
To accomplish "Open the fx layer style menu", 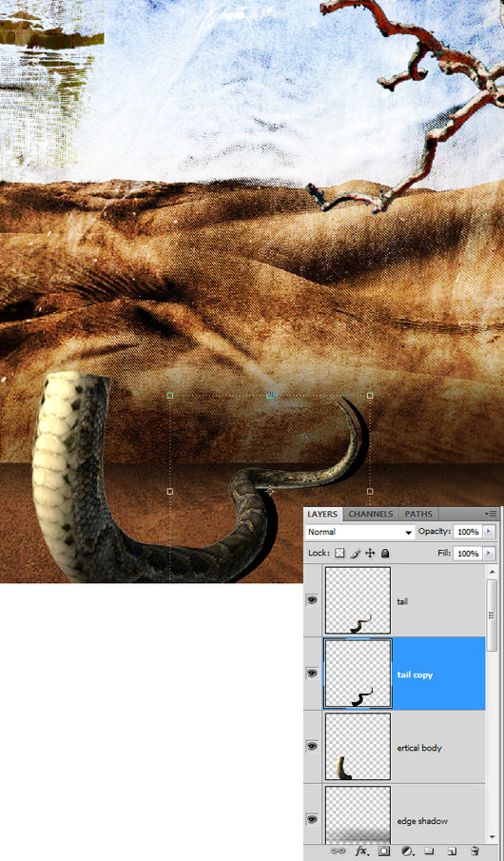I will coord(361,851).
